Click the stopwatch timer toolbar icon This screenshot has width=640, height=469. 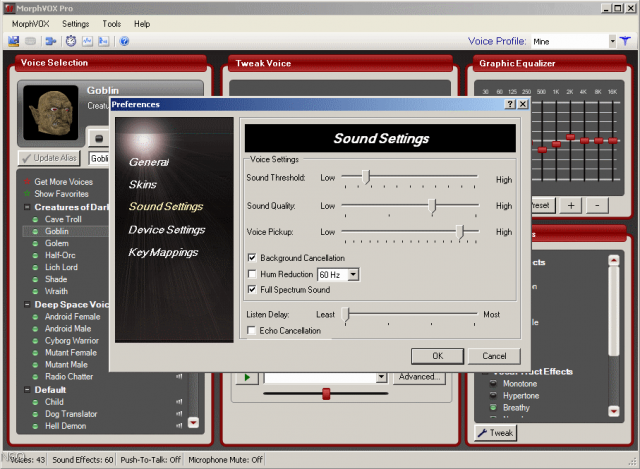(x=71, y=41)
